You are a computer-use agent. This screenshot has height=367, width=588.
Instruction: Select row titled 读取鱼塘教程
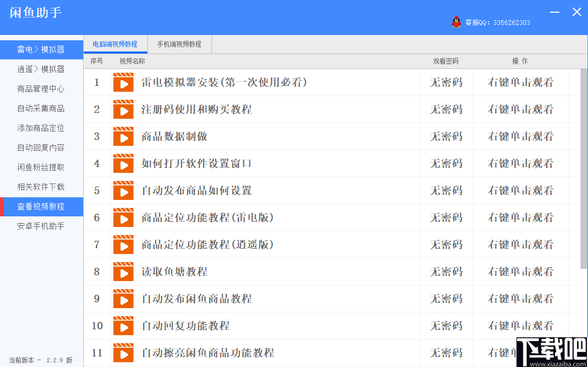tap(332, 272)
